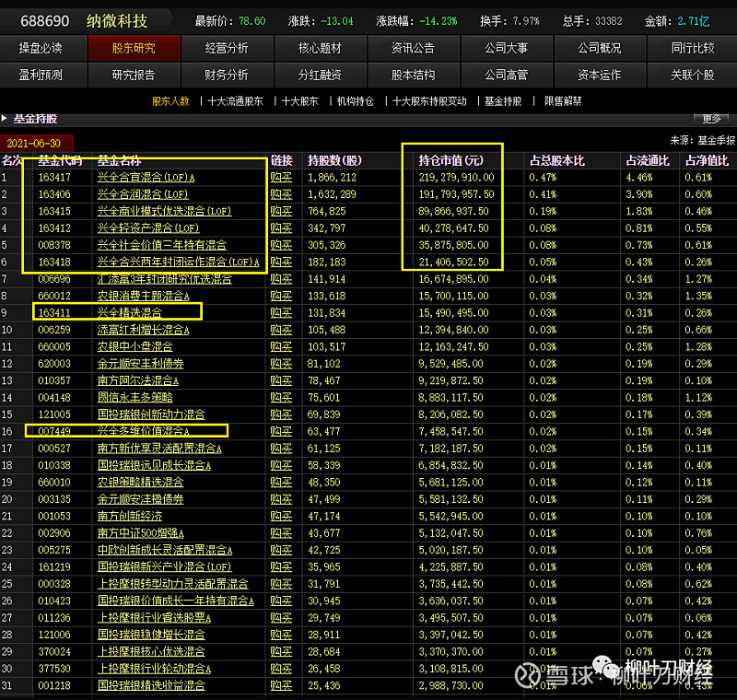Viewport: 737px width, 700px height.
Task: Click the 持股数(股) column header
Action: 334,160
